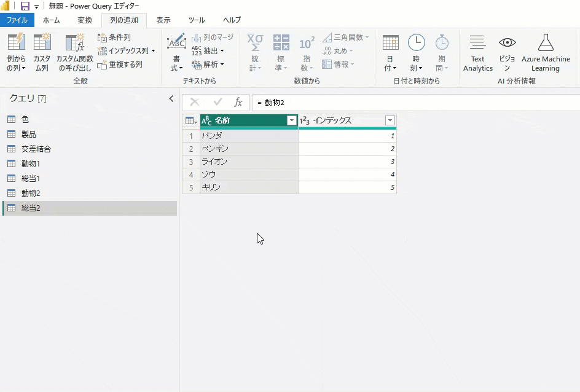Select the 総当2 query

90,208
